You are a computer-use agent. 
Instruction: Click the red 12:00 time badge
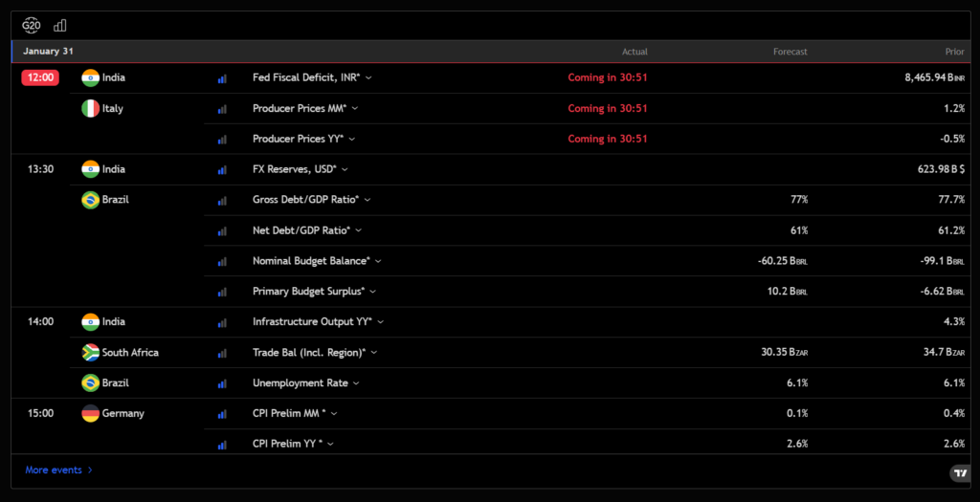(40, 78)
